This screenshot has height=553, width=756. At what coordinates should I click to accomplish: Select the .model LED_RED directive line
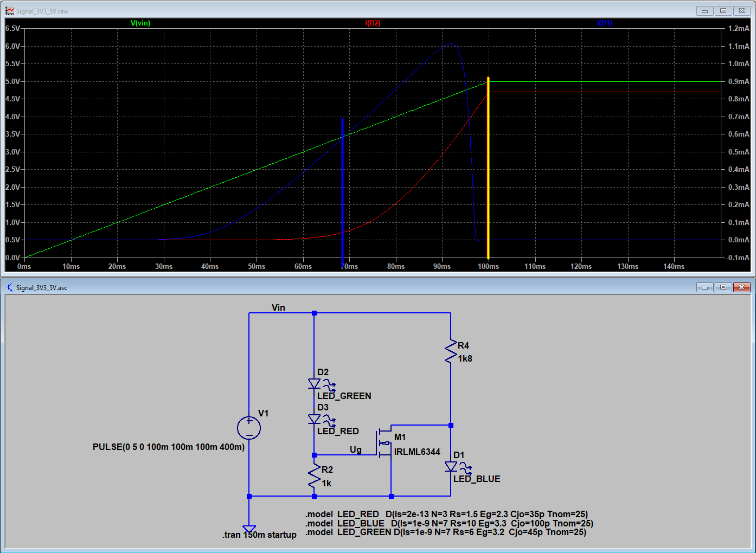pos(446,514)
